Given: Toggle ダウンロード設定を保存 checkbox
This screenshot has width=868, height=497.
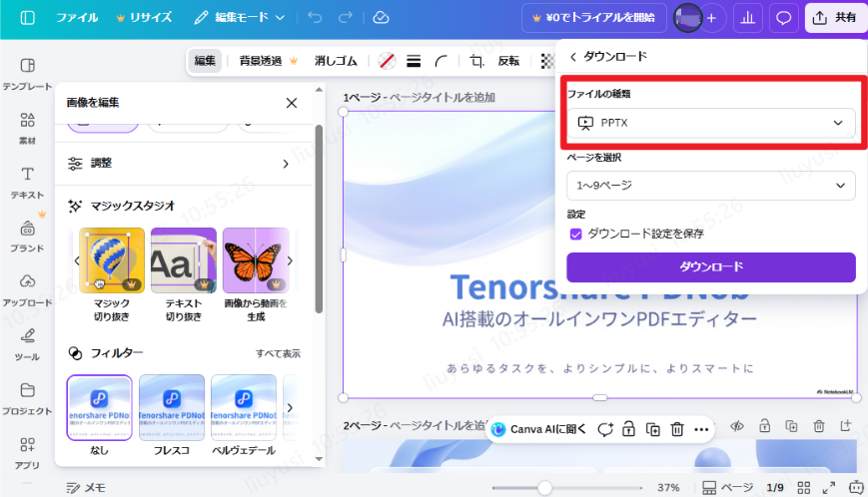Looking at the screenshot, I should click(575, 234).
